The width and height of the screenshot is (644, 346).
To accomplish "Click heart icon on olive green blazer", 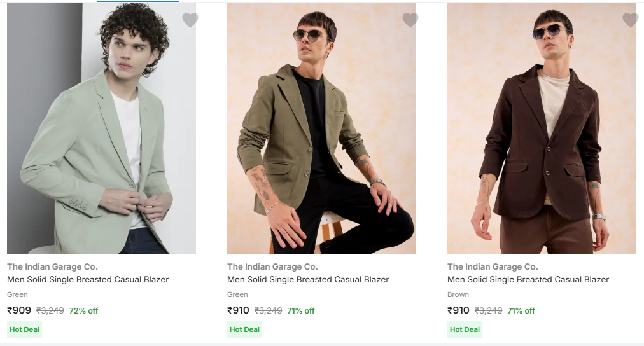I will click(410, 20).
